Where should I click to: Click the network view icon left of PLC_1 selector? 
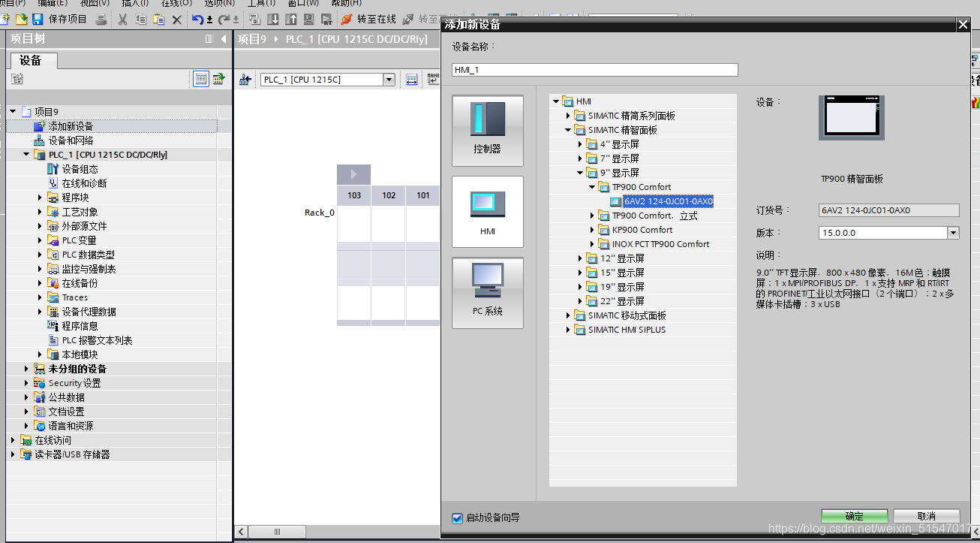pos(245,80)
